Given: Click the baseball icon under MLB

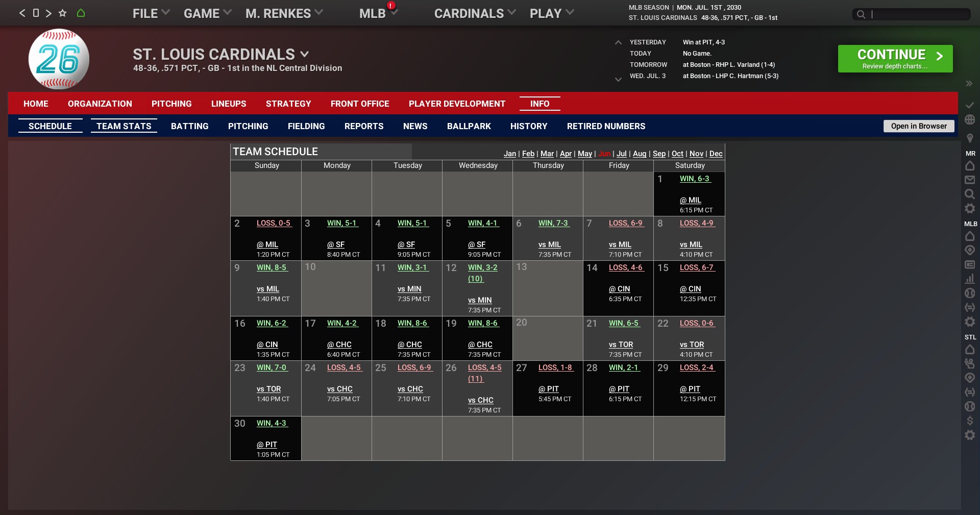Looking at the screenshot, I should coord(970,293).
